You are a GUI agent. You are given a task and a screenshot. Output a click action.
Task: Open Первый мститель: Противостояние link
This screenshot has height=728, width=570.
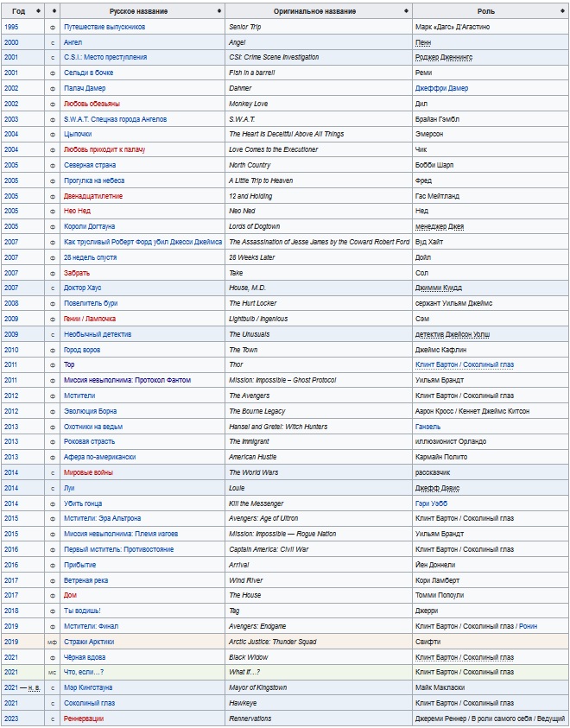[118, 549]
